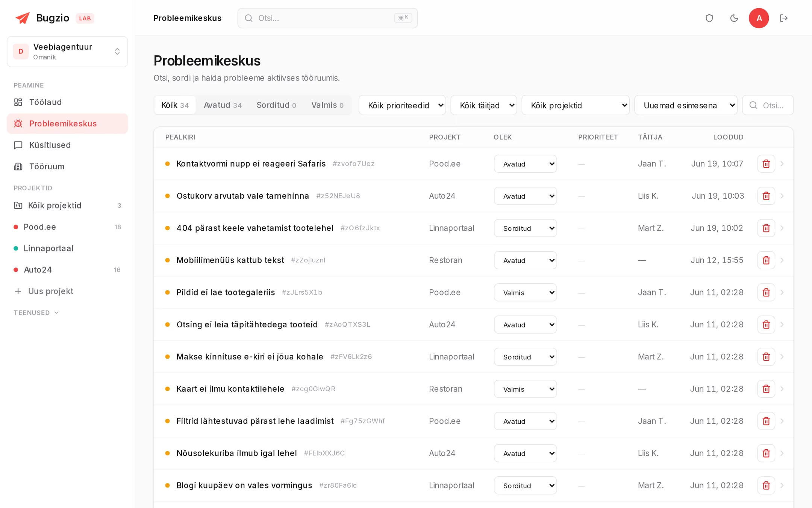Change status dropdown of Pildid ei lae tootegaleriis
The image size is (812, 508).
525,292
